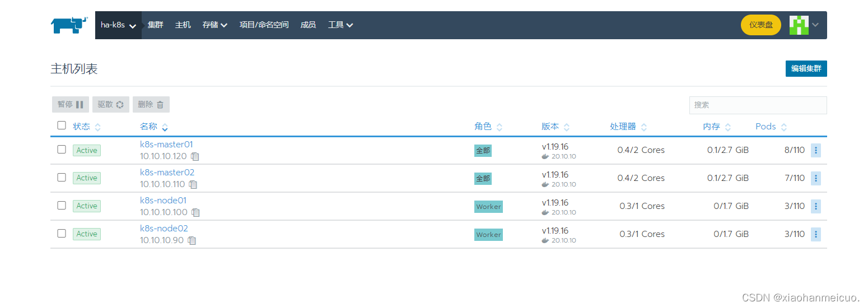Sort by 内存 column

coord(717,127)
